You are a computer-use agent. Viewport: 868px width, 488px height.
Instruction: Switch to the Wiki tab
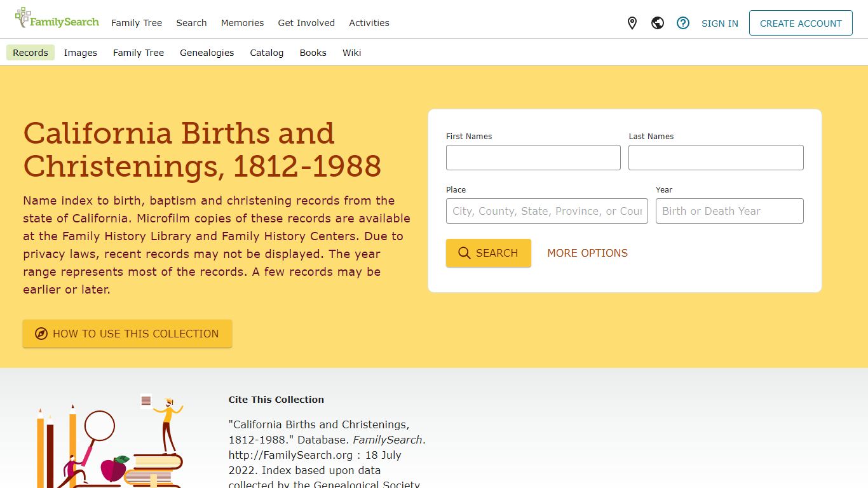[352, 53]
